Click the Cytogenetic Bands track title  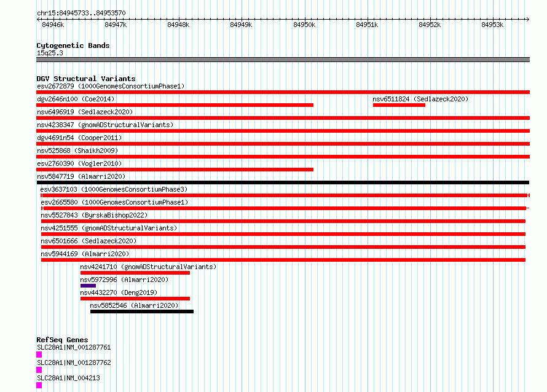(x=73, y=45)
